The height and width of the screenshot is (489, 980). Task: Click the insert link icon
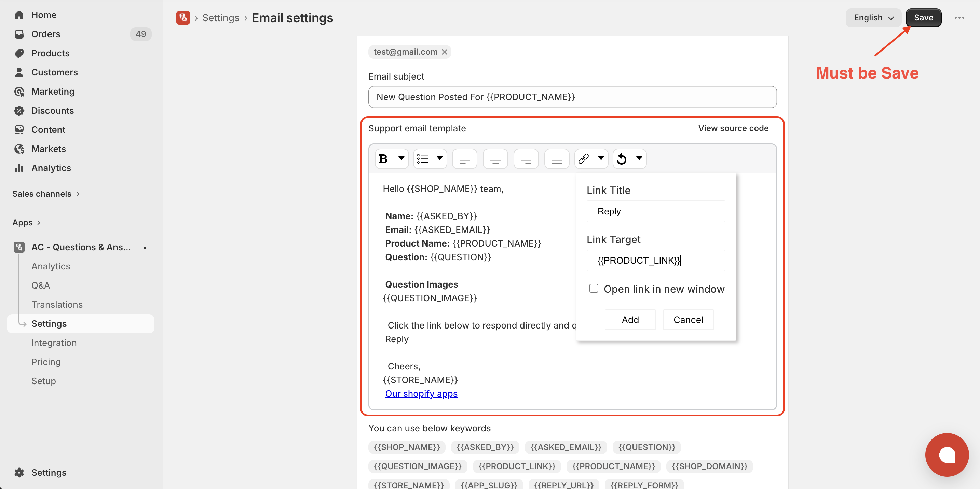point(584,158)
